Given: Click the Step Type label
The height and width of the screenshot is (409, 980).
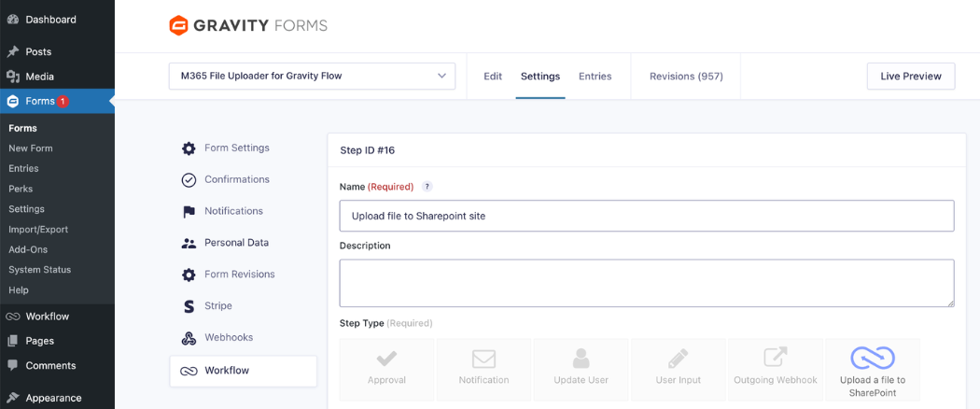Looking at the screenshot, I should (x=362, y=323).
